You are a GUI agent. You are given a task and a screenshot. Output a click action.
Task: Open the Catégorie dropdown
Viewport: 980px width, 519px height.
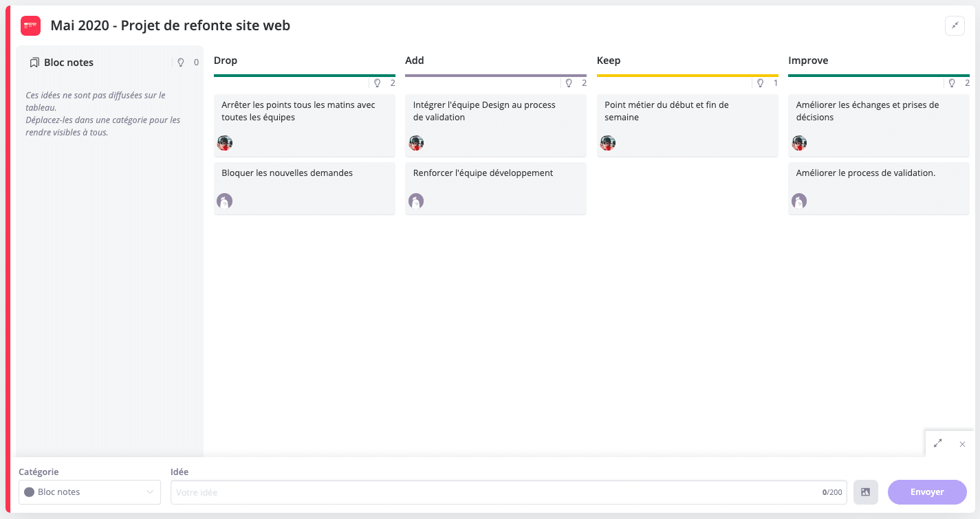[x=89, y=492]
